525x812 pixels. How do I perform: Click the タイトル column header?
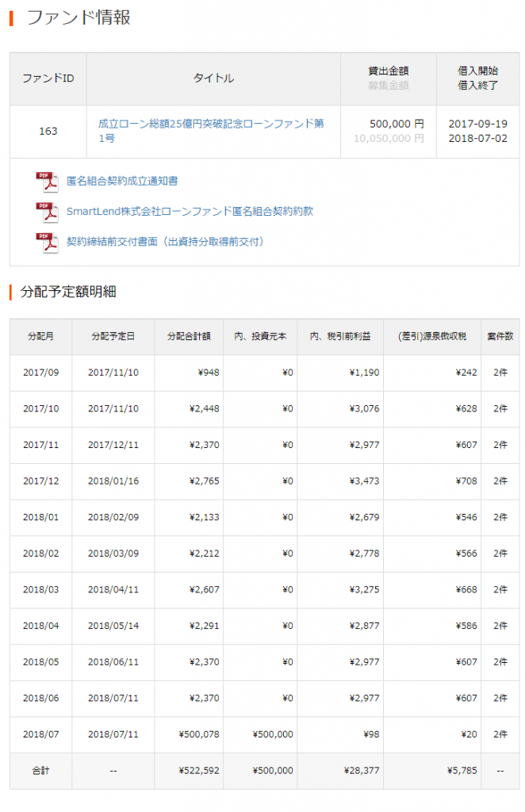[213, 79]
